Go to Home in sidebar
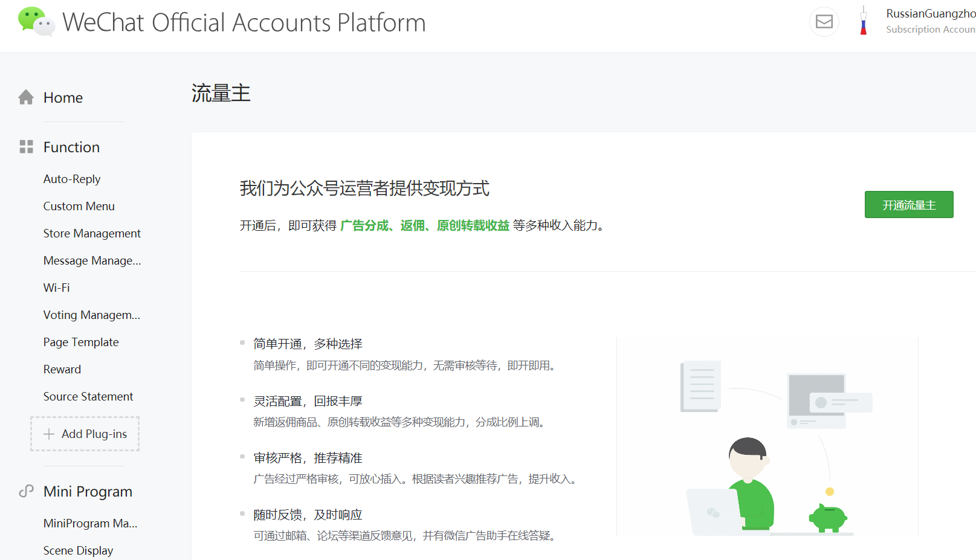The height and width of the screenshot is (560, 976). point(63,97)
